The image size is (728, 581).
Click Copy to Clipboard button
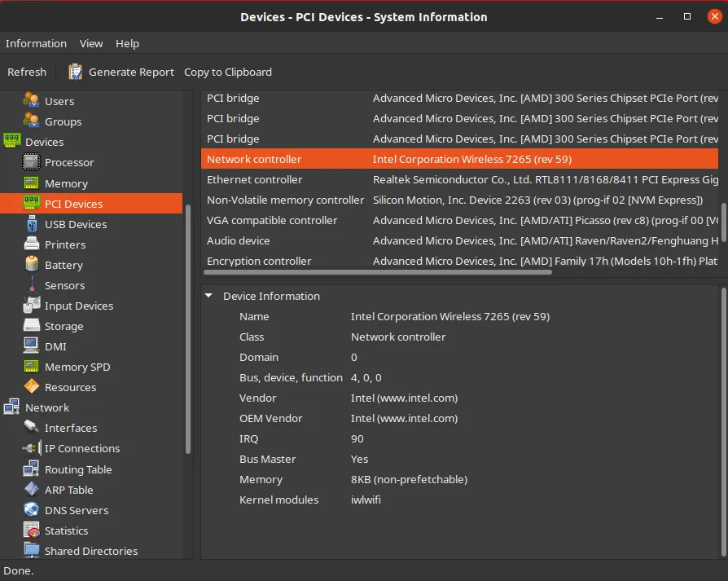[x=228, y=72]
